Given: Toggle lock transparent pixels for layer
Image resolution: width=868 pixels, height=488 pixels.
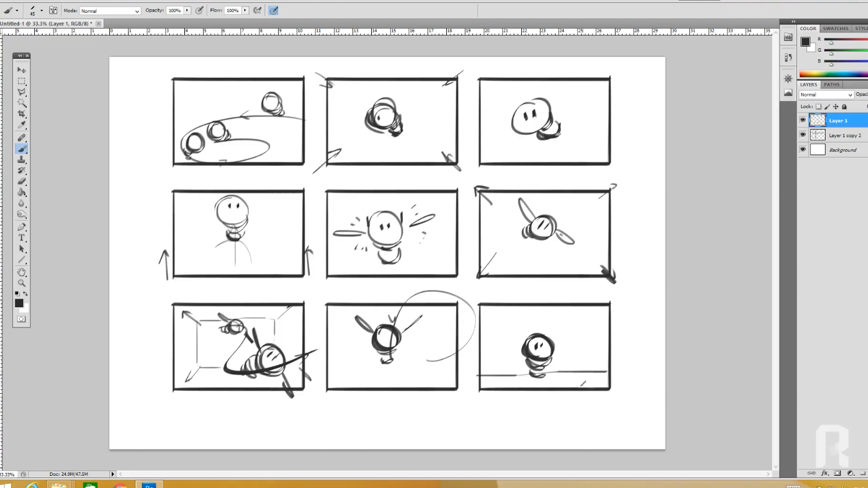Looking at the screenshot, I should click(x=819, y=107).
